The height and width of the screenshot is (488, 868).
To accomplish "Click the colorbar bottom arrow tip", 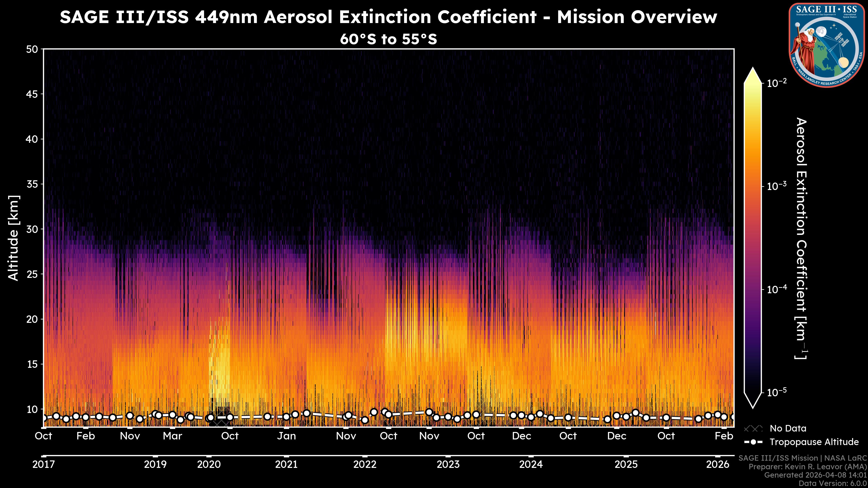I will click(753, 407).
